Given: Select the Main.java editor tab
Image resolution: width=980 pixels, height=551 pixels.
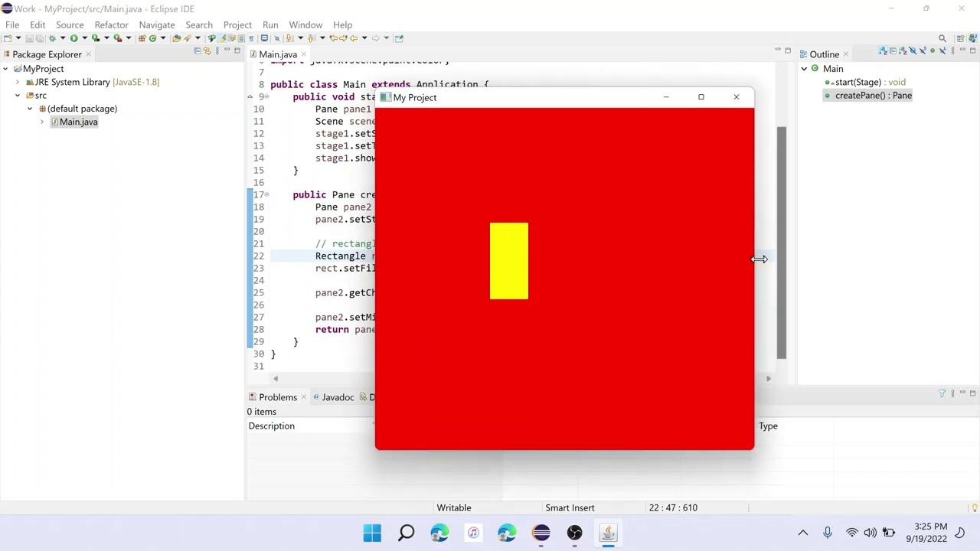Looking at the screenshot, I should 278,54.
